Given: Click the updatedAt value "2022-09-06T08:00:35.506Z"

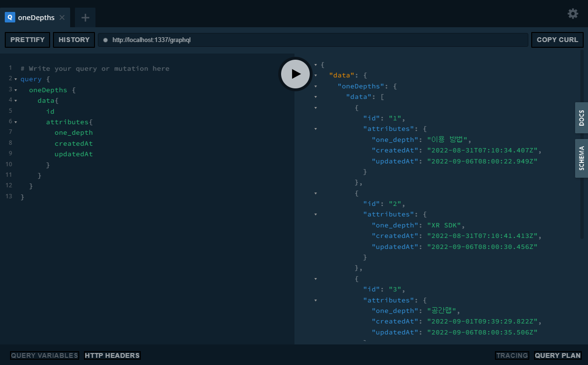Looking at the screenshot, I should coord(483,333).
